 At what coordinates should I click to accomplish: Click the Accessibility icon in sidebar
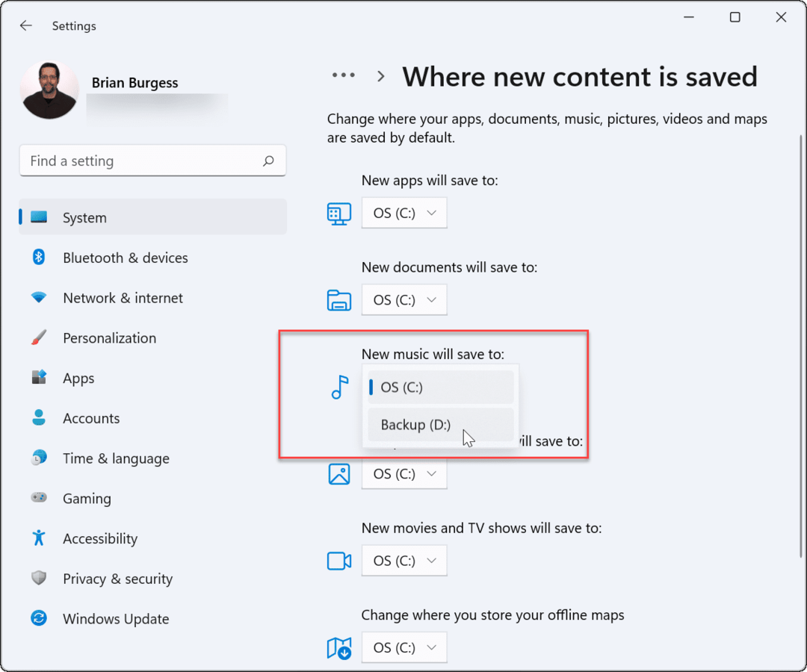(x=39, y=538)
